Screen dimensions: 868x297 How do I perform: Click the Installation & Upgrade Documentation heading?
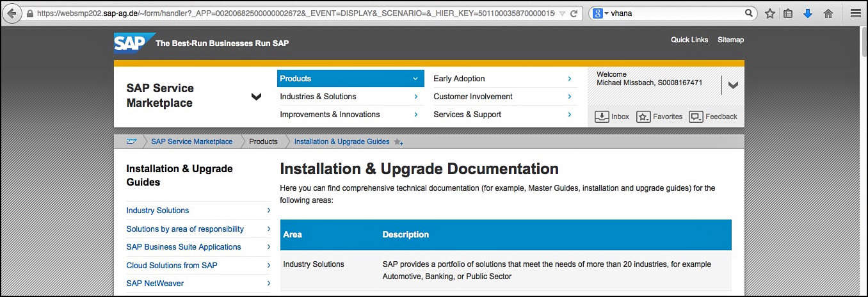[x=419, y=169]
